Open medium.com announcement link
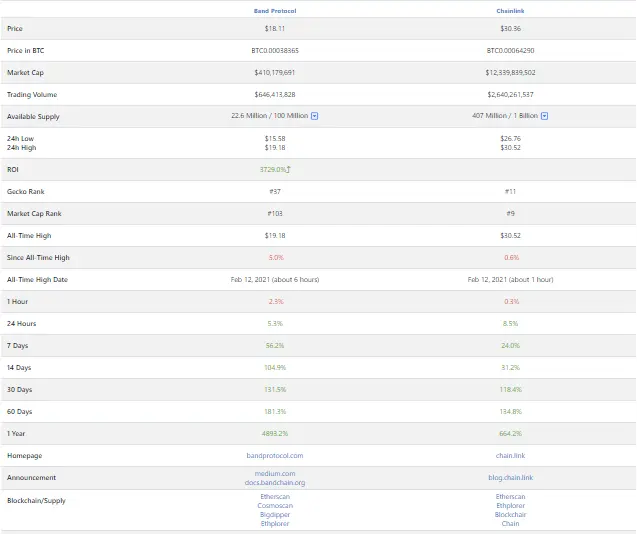 click(275, 473)
